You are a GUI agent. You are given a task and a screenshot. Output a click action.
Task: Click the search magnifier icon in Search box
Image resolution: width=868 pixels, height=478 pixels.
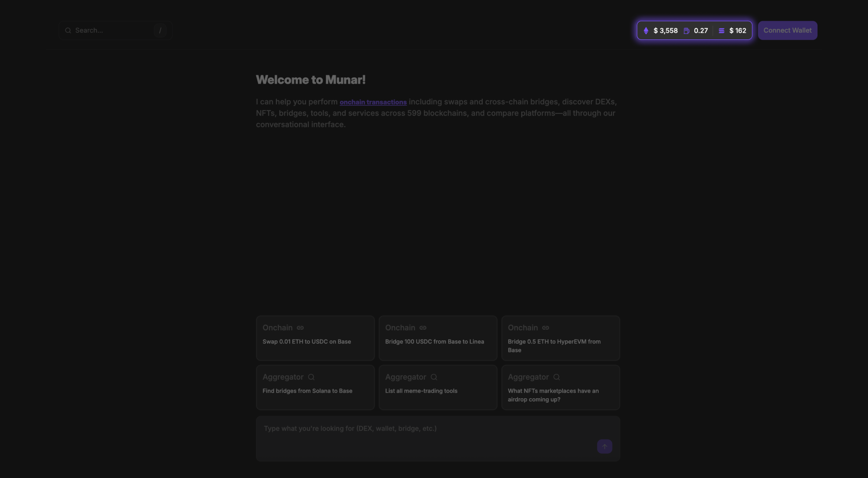[x=68, y=31]
